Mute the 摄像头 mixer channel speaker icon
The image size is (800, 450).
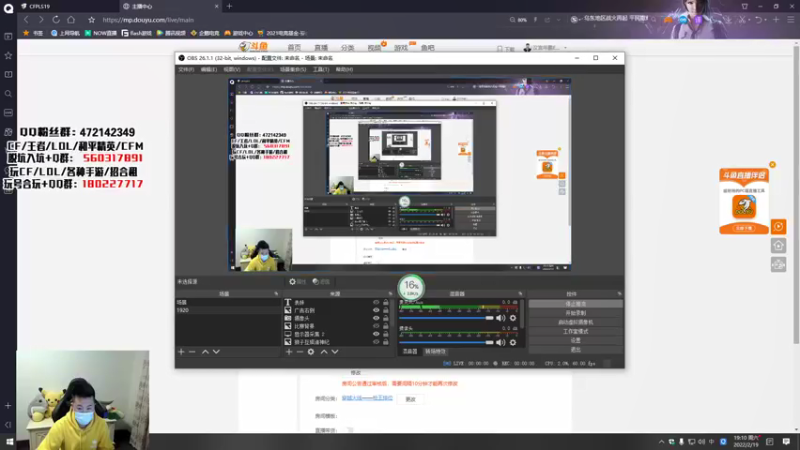click(x=501, y=342)
